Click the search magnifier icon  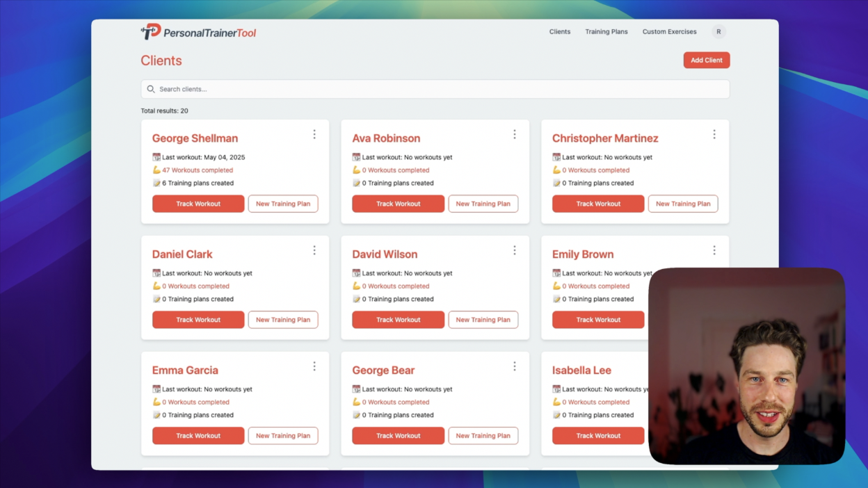coord(151,89)
